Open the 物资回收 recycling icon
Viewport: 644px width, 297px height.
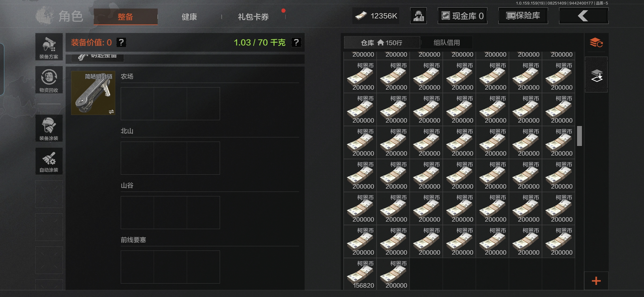click(x=49, y=80)
